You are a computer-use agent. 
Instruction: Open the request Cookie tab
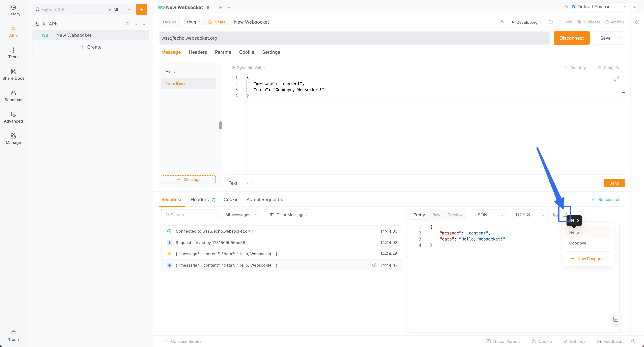click(246, 52)
